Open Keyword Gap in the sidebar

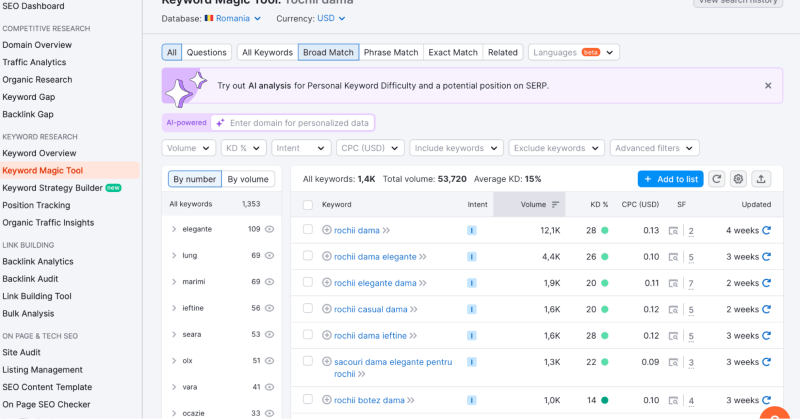[x=29, y=97]
